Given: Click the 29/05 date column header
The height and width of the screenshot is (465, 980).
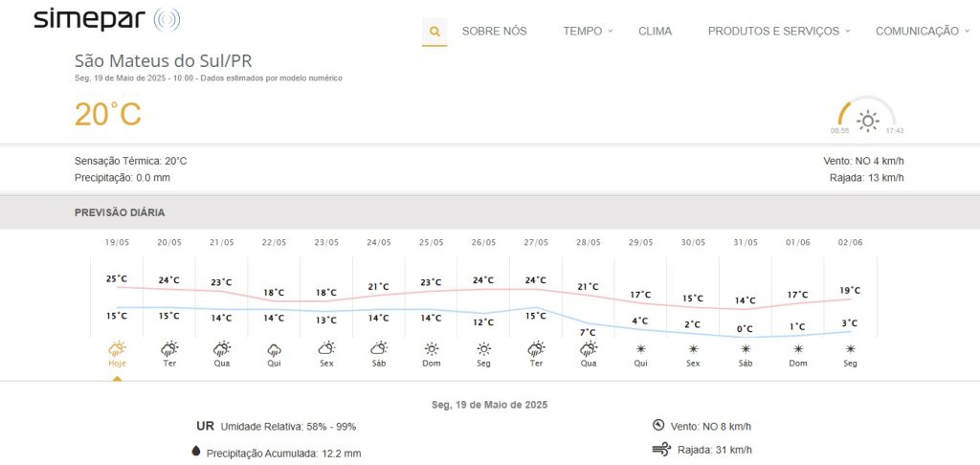Looking at the screenshot, I should coord(640,242).
